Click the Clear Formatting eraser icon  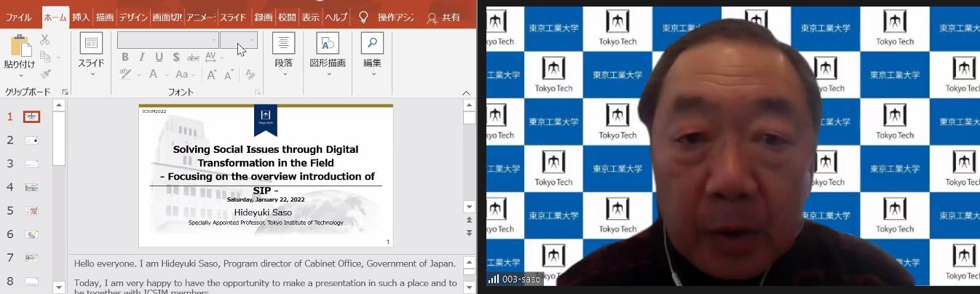(x=250, y=74)
